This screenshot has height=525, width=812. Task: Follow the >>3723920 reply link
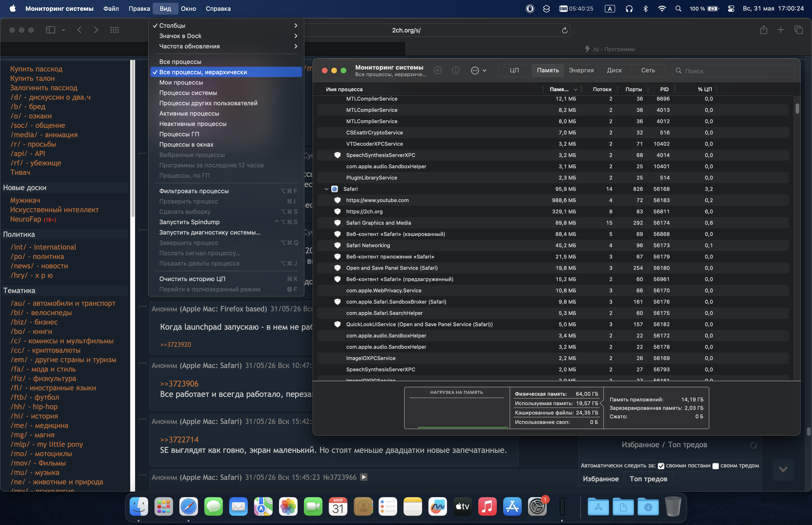[176, 344]
